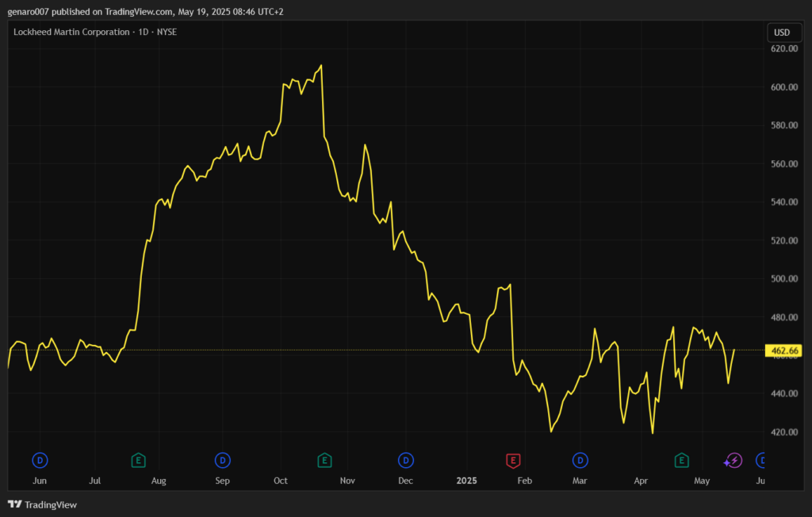Click the 500.00 level on price scale
Viewport: 812px width, 517px height.
tap(783, 279)
